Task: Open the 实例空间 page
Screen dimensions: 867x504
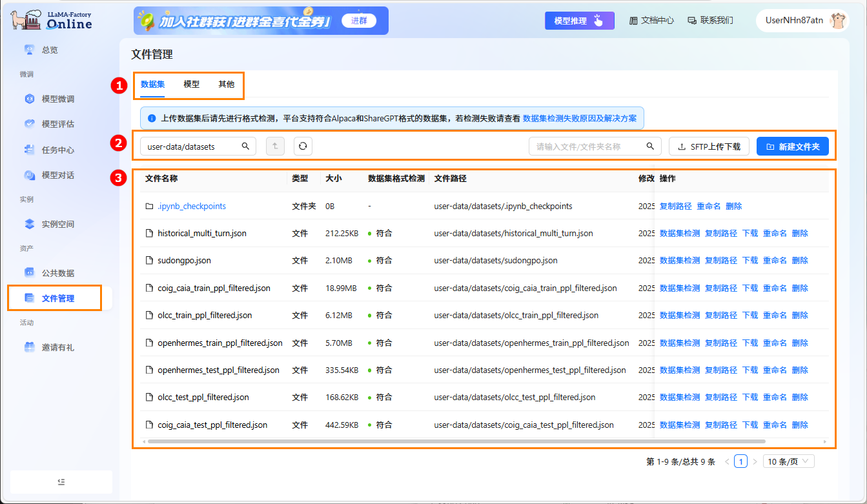Action: [54, 223]
